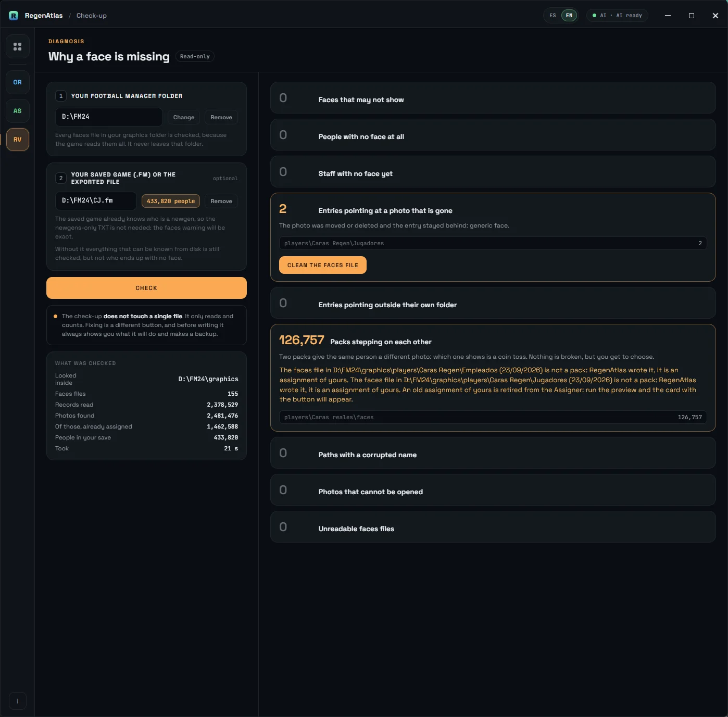Click the Took 21 s value
The image size is (728, 717).
click(x=231, y=448)
